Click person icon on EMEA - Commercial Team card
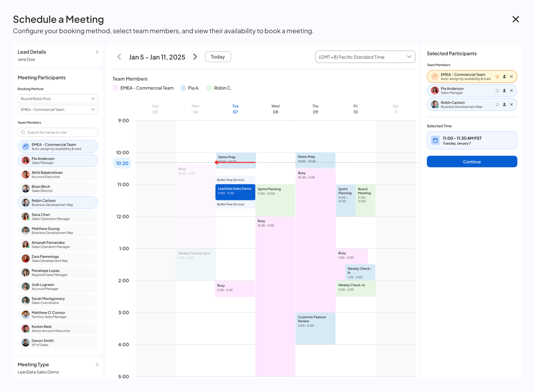 tap(504, 77)
